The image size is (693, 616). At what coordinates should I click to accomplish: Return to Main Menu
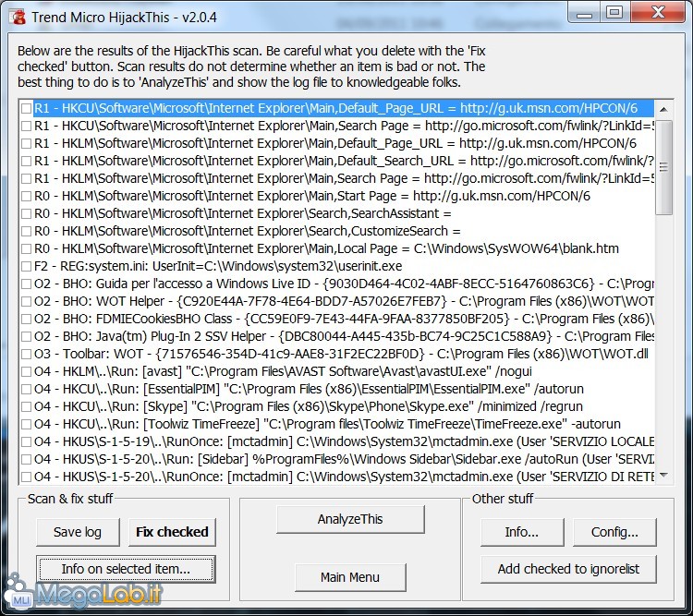point(350,577)
